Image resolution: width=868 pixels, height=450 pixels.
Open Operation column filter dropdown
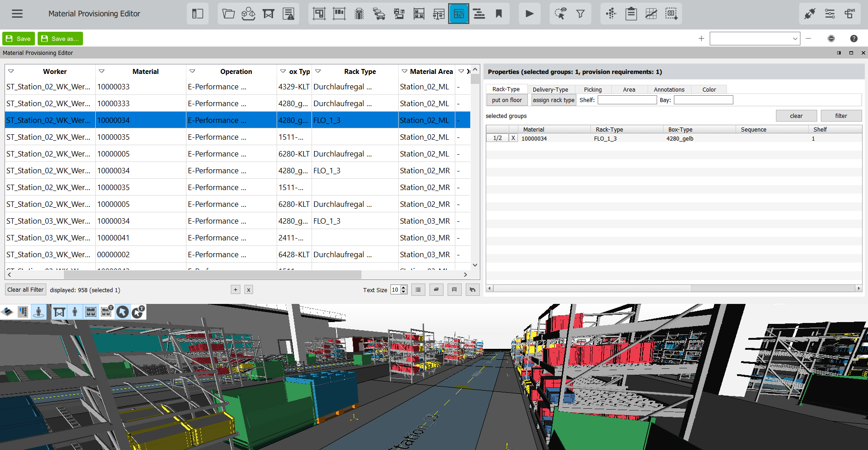(x=192, y=71)
